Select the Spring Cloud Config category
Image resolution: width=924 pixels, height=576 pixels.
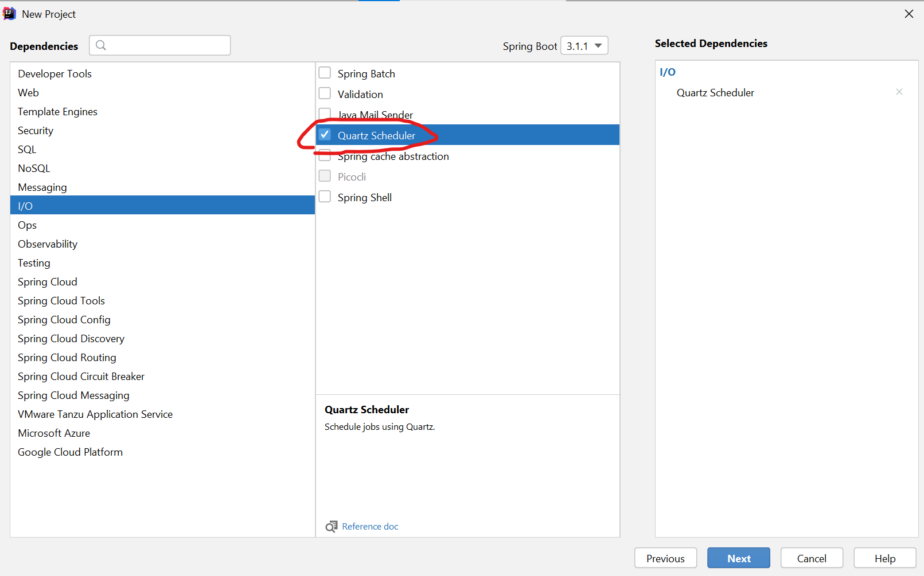162,320
